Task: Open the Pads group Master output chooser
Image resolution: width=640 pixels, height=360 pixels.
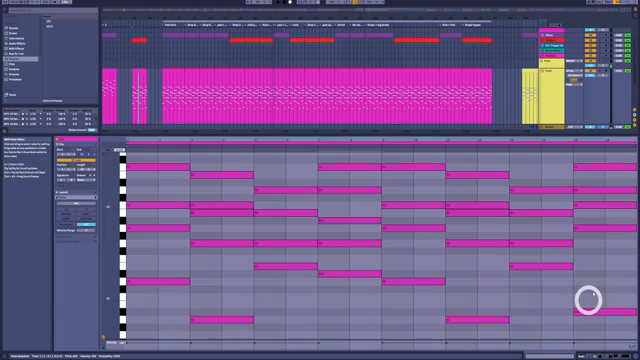Action: [574, 61]
